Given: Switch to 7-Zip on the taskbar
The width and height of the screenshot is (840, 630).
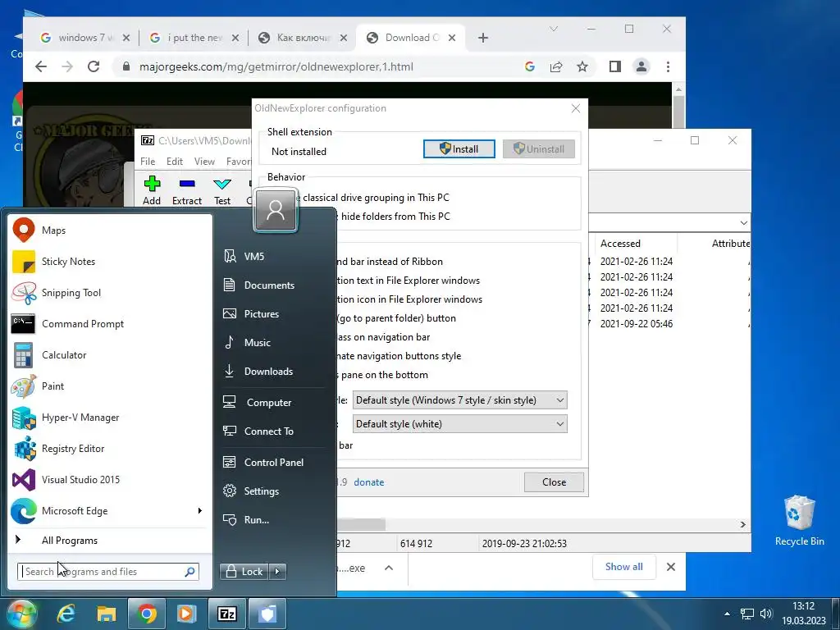Looking at the screenshot, I should point(226,614).
